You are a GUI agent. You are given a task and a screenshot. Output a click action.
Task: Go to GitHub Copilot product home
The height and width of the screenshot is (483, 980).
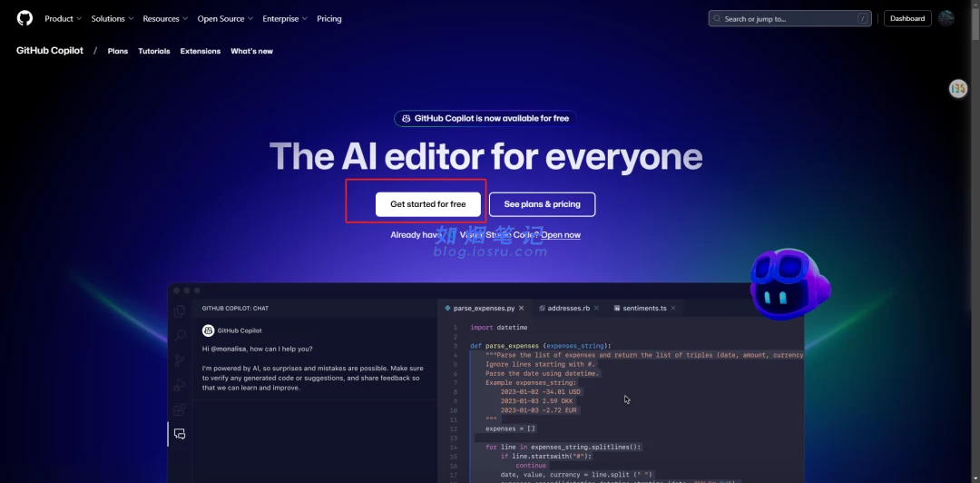tap(49, 51)
